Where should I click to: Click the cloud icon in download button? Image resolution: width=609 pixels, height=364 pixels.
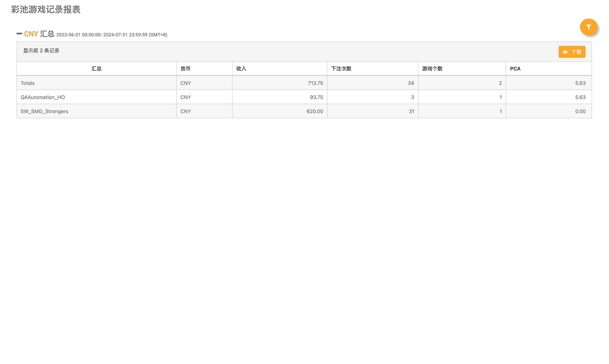[565, 52]
